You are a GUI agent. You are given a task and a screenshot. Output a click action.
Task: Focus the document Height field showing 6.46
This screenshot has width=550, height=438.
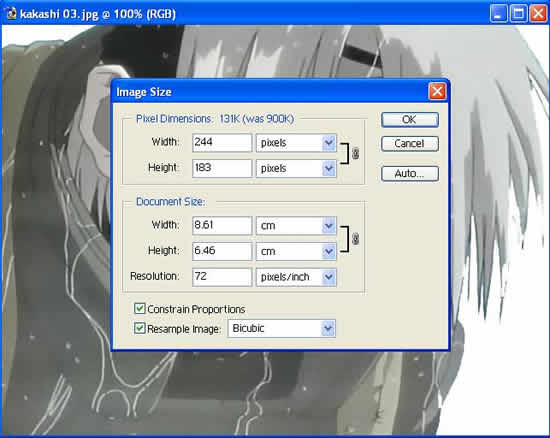point(222,251)
